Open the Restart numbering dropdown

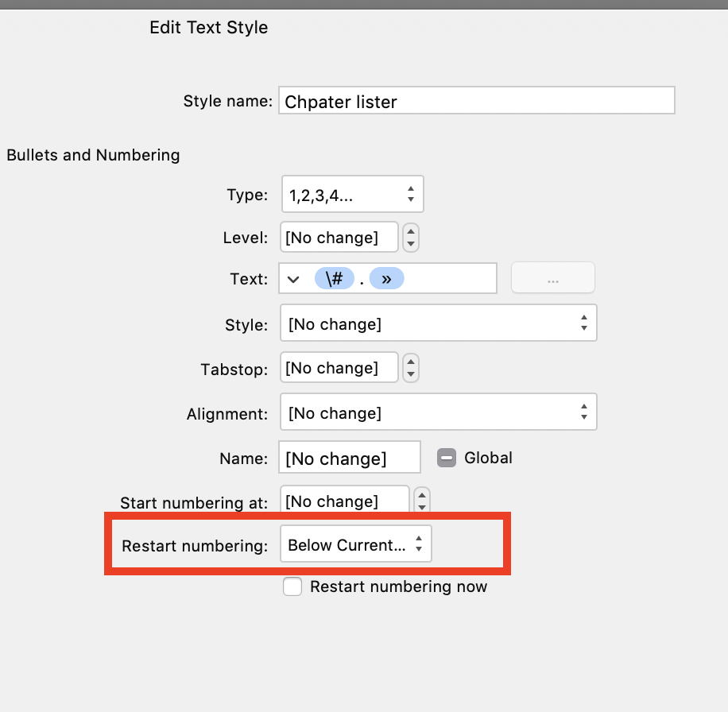(355, 544)
